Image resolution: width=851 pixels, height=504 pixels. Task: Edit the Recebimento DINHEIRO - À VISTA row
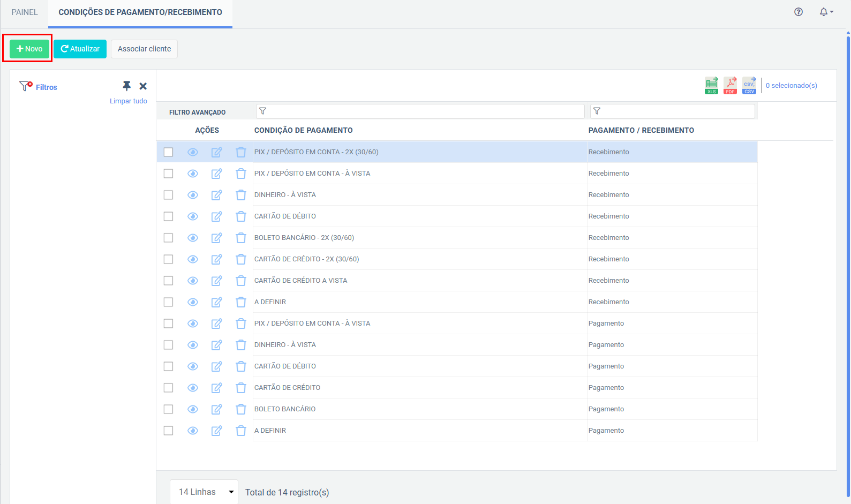216,195
